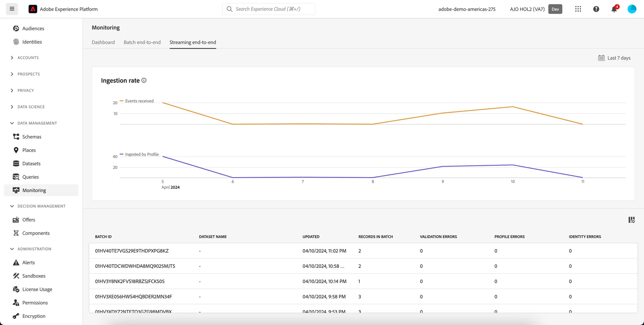This screenshot has width=644, height=325.
Task: Open the Last 7 days date range
Action: click(619, 58)
